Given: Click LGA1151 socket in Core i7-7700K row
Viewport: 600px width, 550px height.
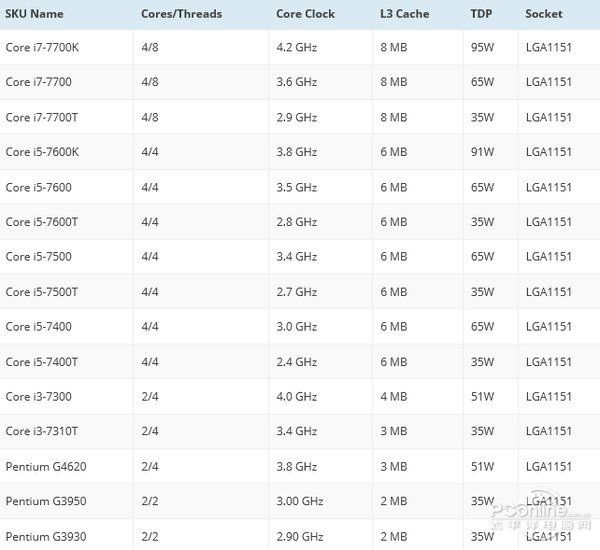Looking at the screenshot, I should [549, 47].
